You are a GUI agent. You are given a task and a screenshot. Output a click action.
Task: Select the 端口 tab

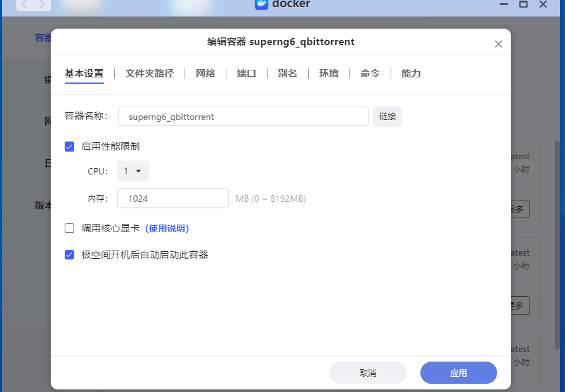click(247, 74)
